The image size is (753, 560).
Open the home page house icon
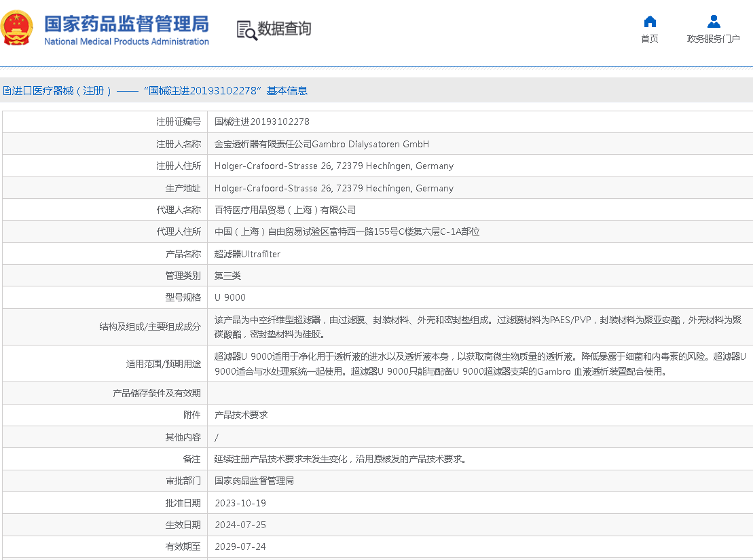[650, 22]
